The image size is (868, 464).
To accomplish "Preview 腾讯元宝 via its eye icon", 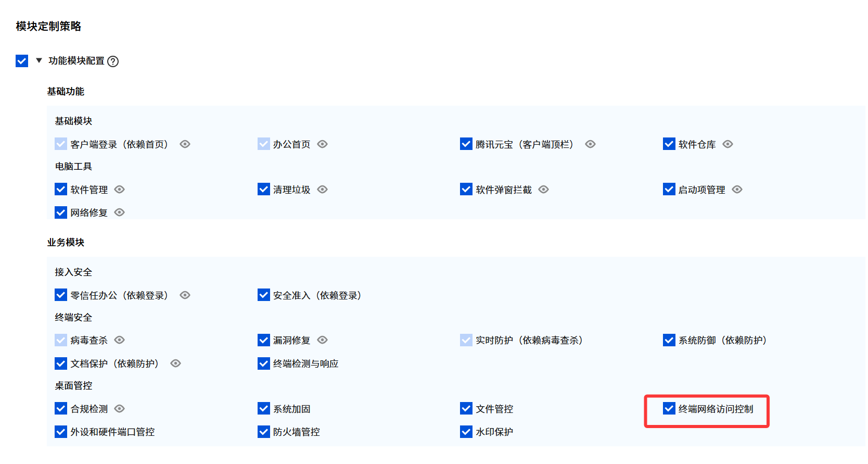I will point(590,144).
